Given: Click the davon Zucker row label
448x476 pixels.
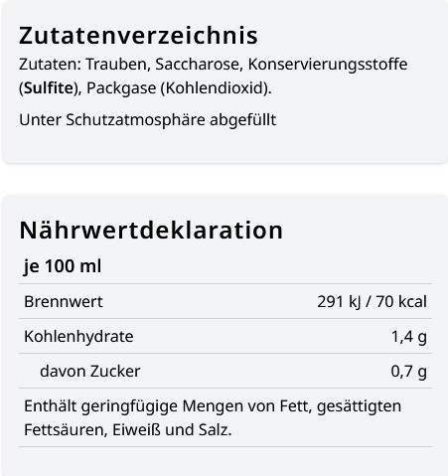Looking at the screenshot, I should coord(90,371).
